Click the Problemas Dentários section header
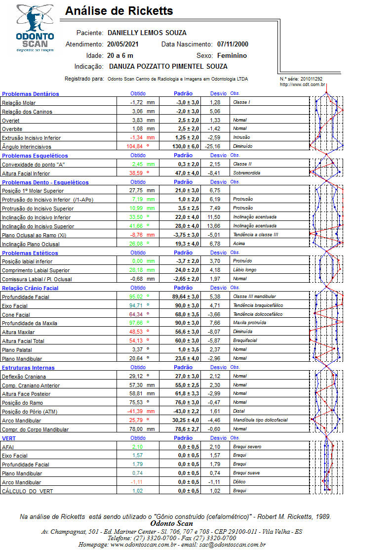This screenshot has height=555, width=392. 31,94
